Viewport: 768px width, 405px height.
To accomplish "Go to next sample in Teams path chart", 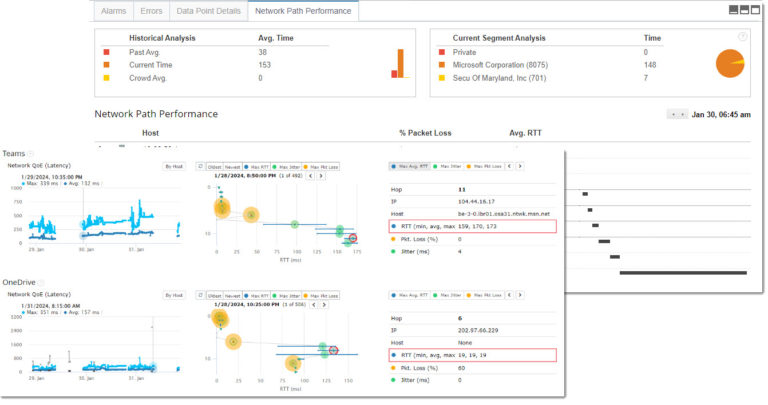I will pos(321,176).
